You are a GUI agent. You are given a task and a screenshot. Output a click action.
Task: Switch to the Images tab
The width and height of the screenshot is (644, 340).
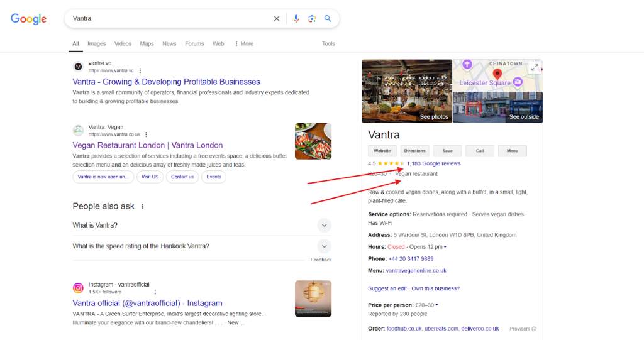point(96,44)
